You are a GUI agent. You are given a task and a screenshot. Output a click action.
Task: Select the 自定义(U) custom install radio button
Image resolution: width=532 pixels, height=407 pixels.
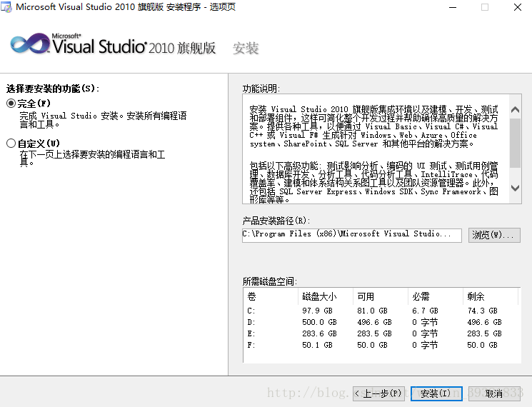point(11,143)
